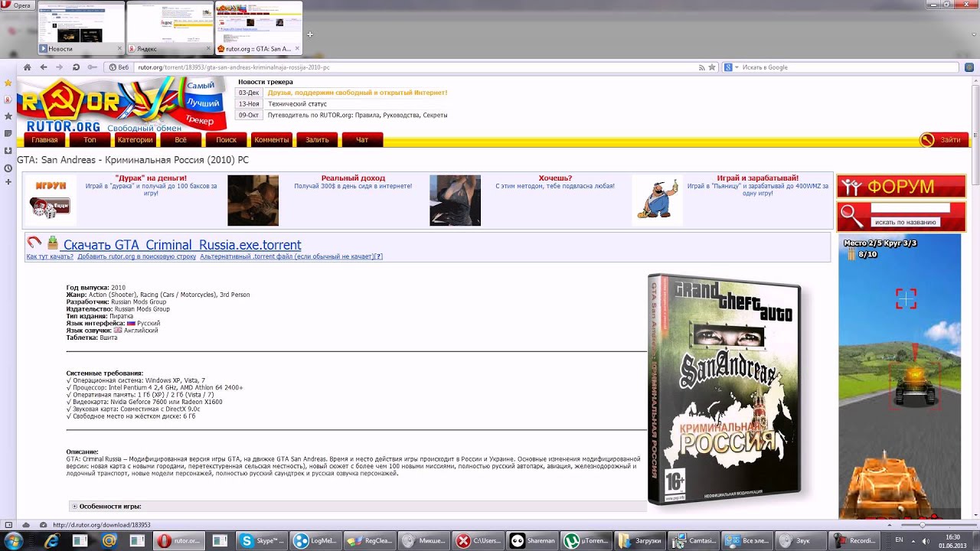
Task: Open the Всё site menu item
Action: coord(181,140)
